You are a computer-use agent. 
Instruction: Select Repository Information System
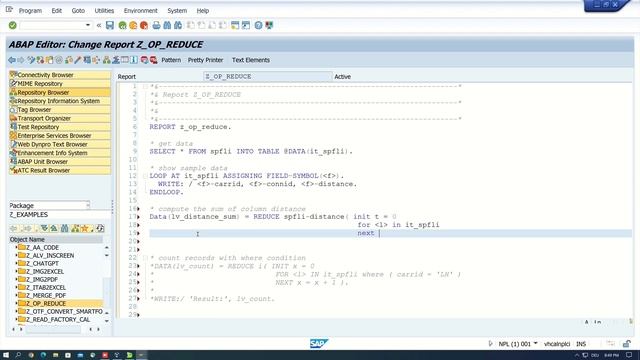point(60,101)
